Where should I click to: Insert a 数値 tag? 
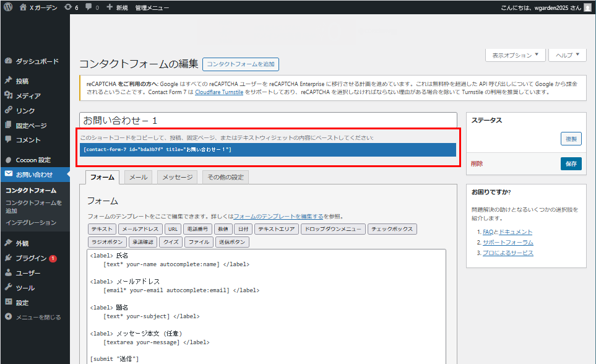223,229
